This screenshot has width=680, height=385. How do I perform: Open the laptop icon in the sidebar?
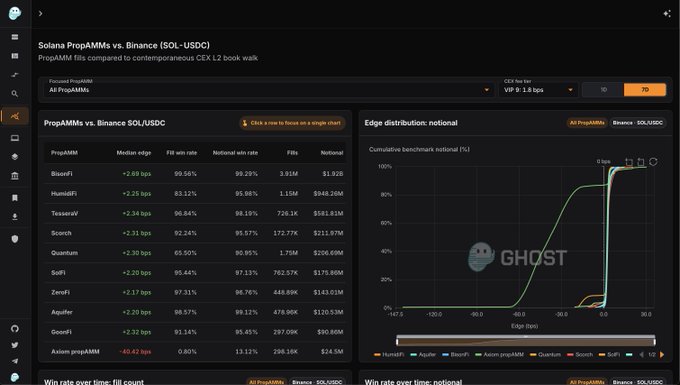point(15,138)
